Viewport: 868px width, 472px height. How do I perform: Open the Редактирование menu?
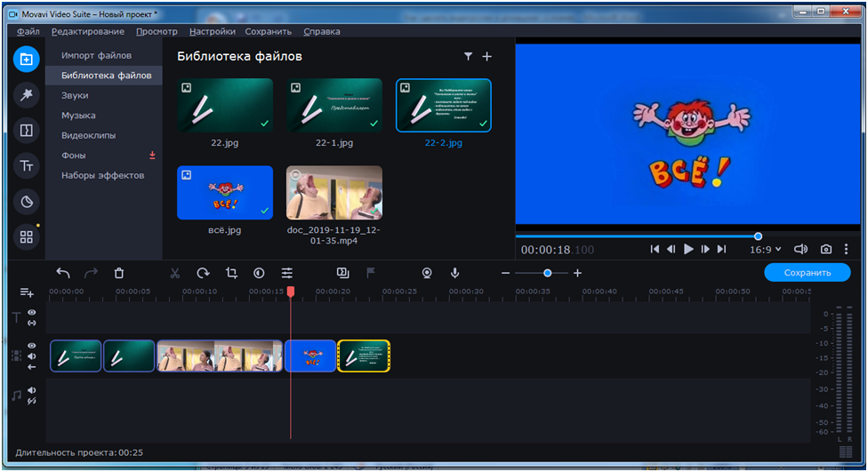pyautogui.click(x=88, y=31)
